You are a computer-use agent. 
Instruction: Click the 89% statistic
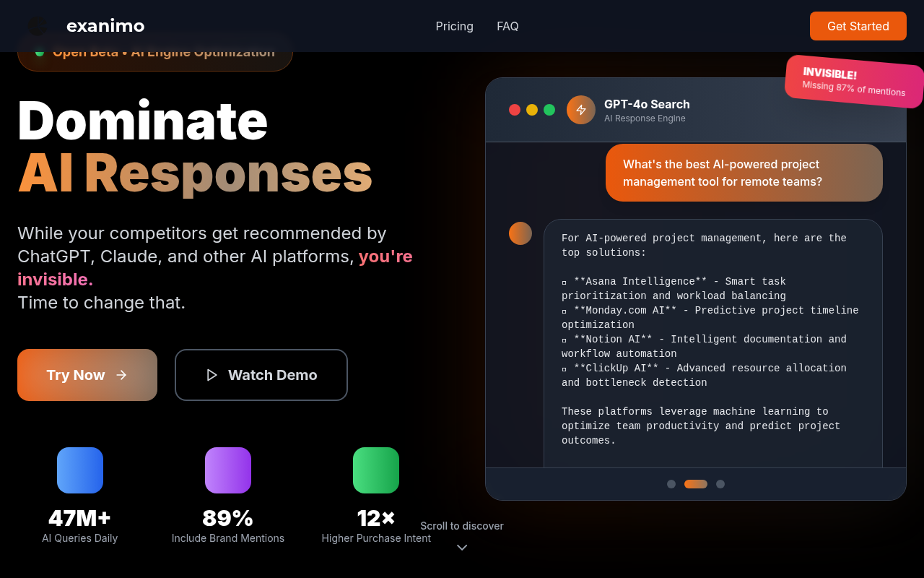tap(228, 518)
